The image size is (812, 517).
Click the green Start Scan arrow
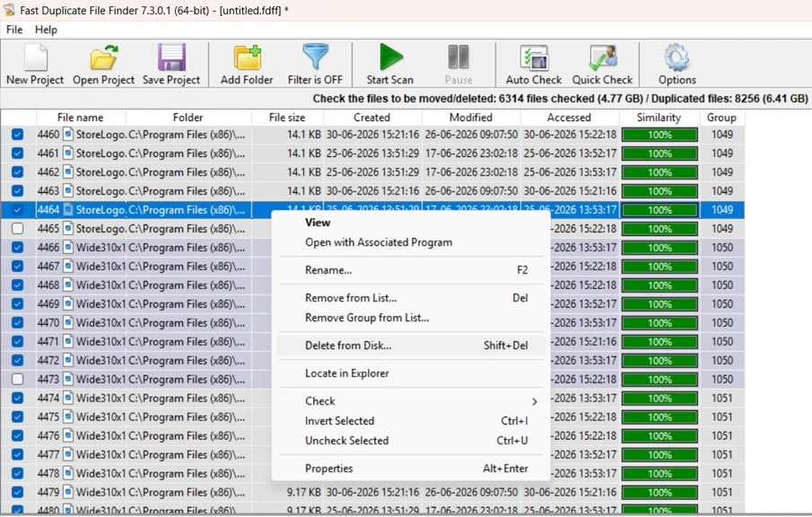tap(390, 57)
